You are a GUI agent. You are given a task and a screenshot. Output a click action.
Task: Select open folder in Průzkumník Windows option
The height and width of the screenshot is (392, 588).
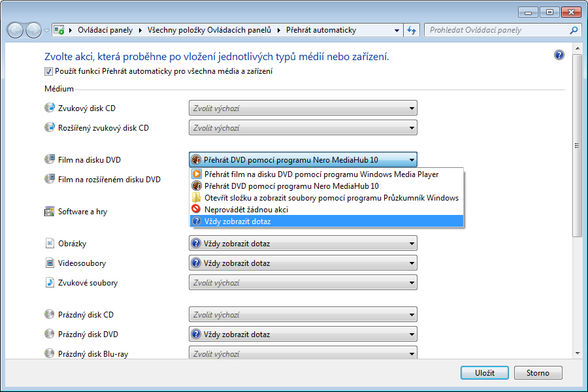331,198
